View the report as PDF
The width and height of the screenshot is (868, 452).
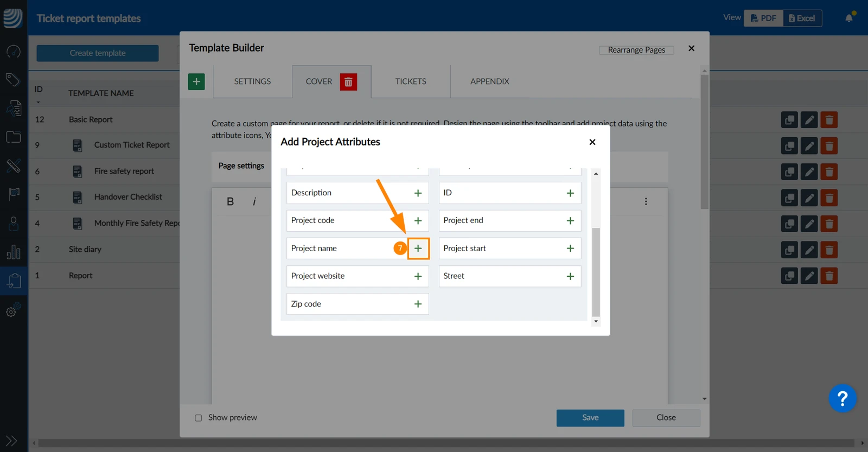pyautogui.click(x=763, y=18)
